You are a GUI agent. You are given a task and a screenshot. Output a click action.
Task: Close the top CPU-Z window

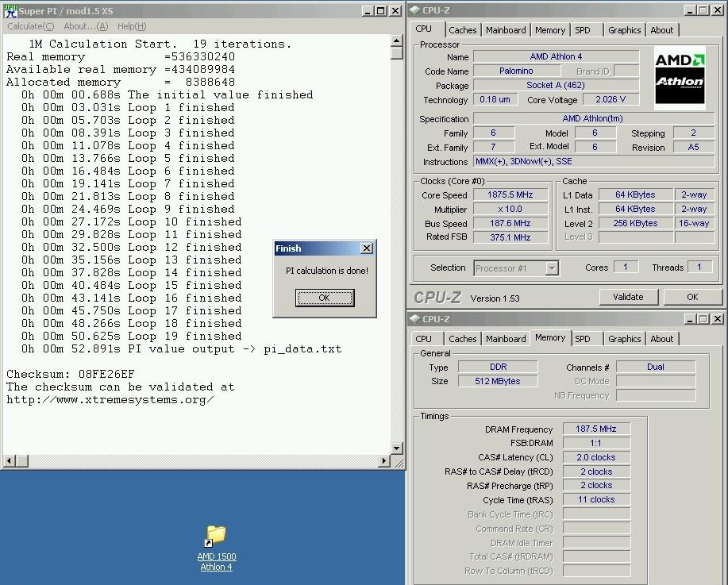tap(718, 10)
